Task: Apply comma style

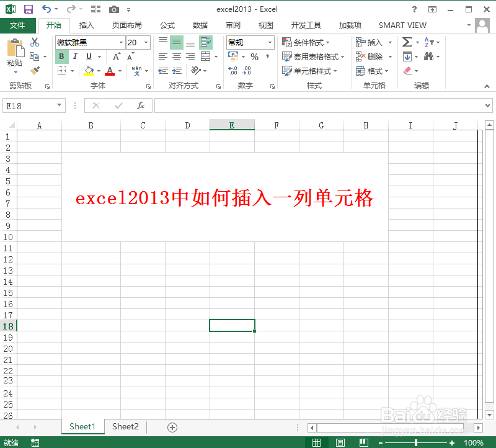Action: pos(268,56)
